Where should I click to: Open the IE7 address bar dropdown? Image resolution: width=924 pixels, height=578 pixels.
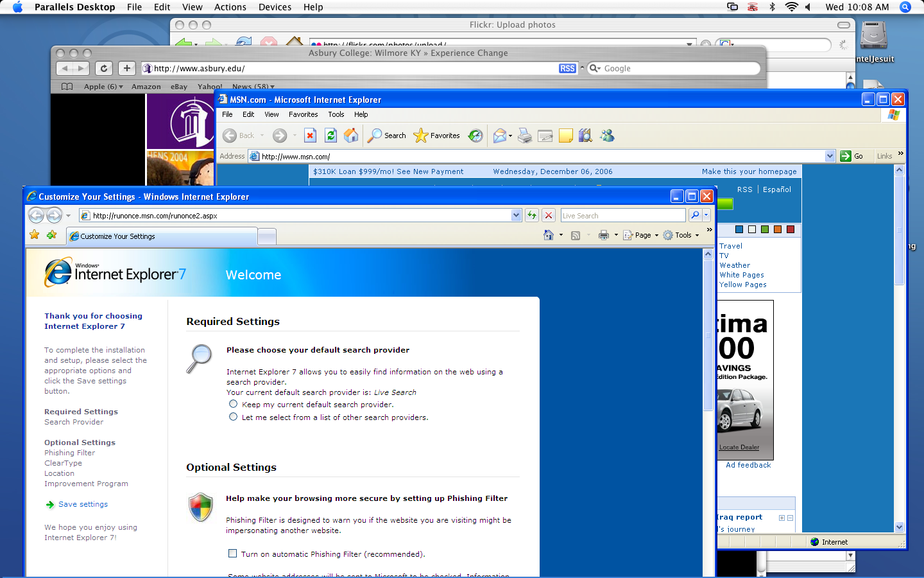(x=517, y=215)
